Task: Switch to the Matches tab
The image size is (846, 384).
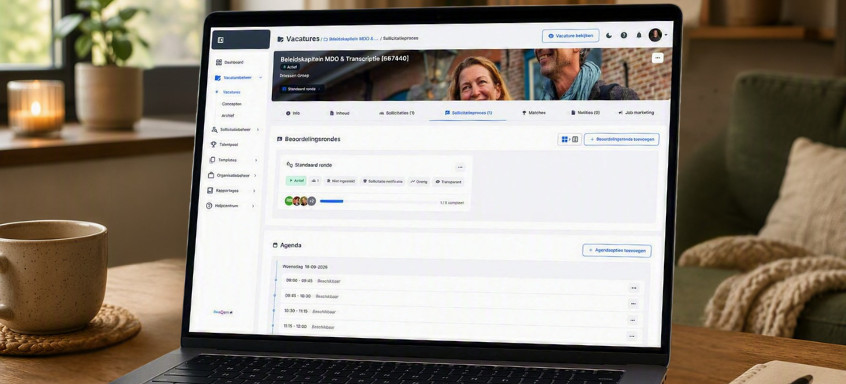Action: [x=534, y=113]
